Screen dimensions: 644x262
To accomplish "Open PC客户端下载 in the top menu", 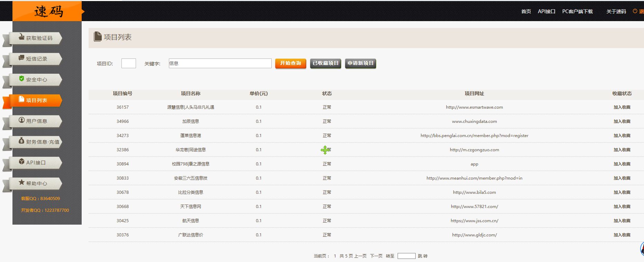I will pos(577,11).
